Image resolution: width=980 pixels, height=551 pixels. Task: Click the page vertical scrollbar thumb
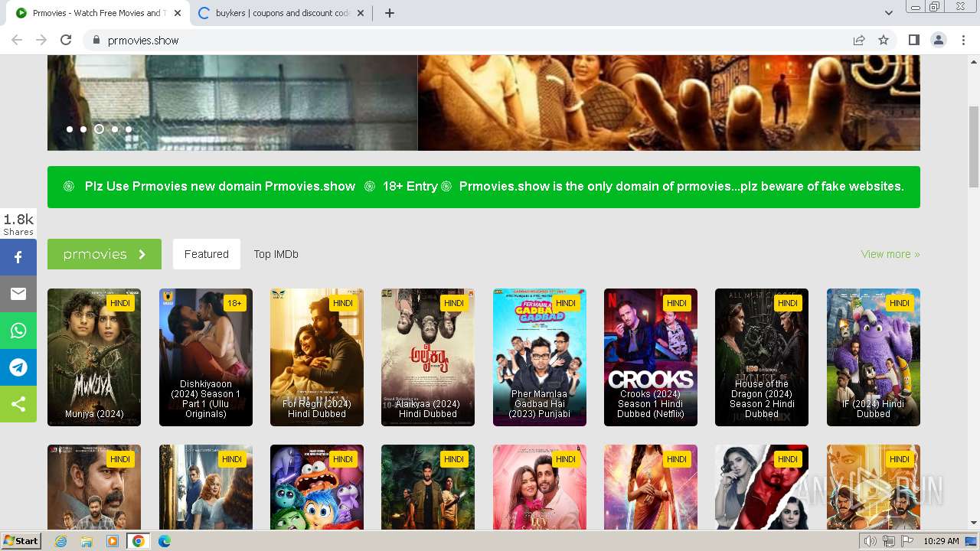tap(974, 147)
